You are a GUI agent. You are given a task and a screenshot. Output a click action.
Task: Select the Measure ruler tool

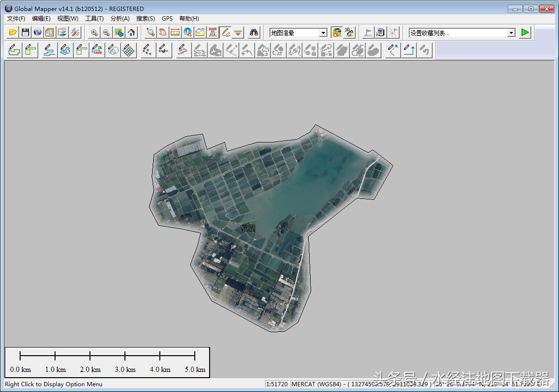pos(175,33)
